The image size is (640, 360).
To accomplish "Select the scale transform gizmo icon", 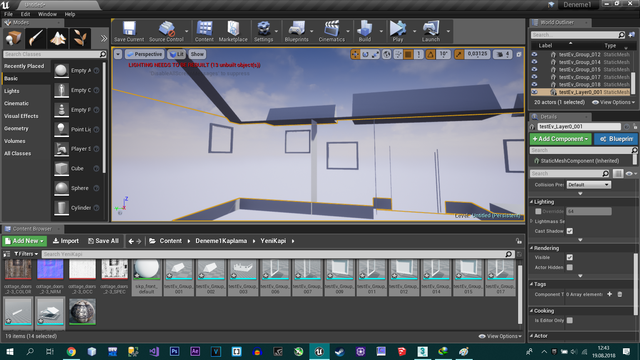I will (x=375, y=54).
